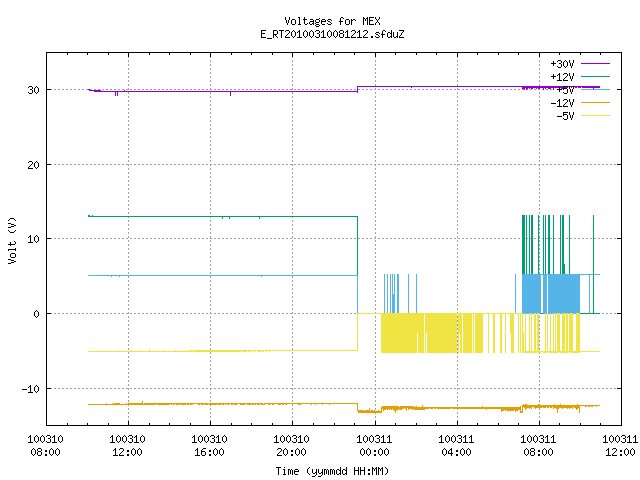Click the 'Volt (V)' y-axis title
Viewport: 640px width, 480px height.
pos(12,240)
